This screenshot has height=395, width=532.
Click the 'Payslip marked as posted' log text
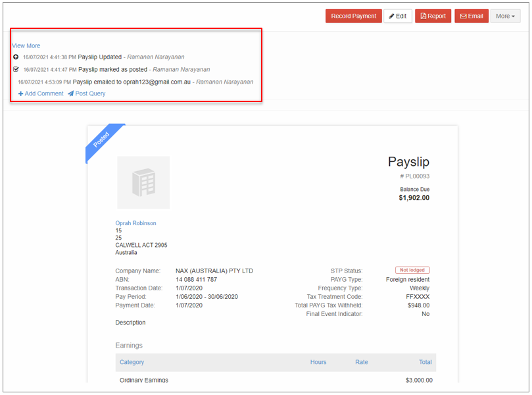tap(112, 69)
